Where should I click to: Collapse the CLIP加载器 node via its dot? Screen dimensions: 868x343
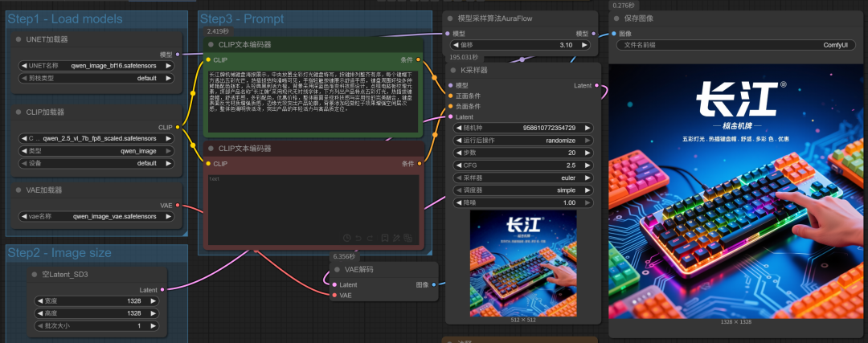[18, 112]
